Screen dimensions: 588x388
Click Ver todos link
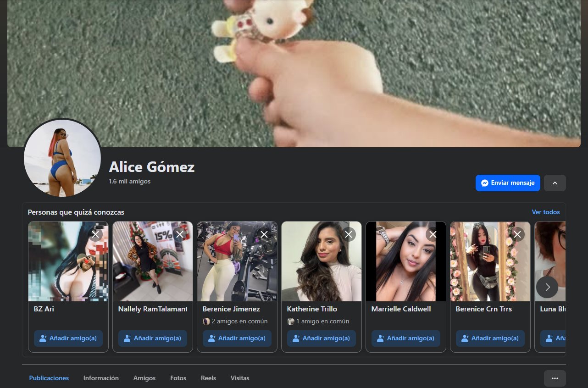coord(545,212)
